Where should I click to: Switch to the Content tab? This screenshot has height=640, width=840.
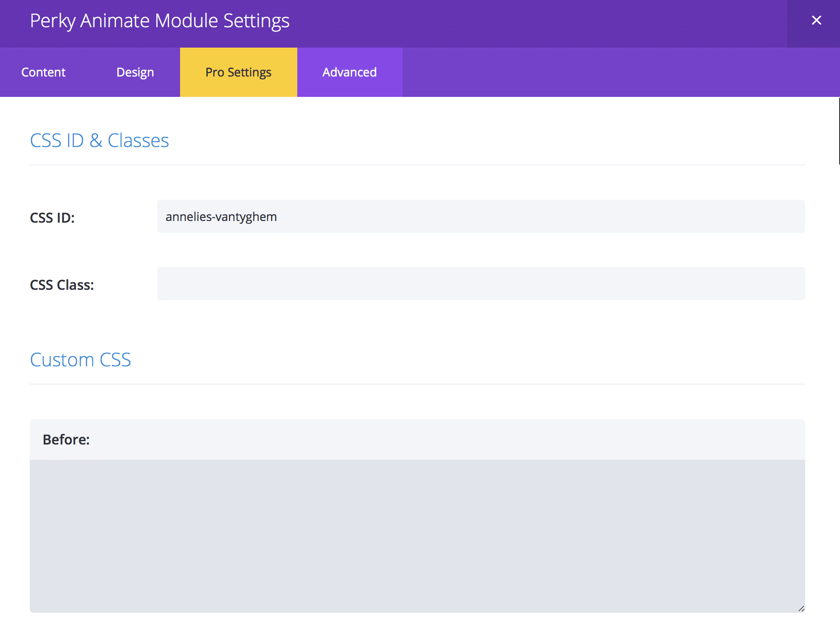click(43, 72)
